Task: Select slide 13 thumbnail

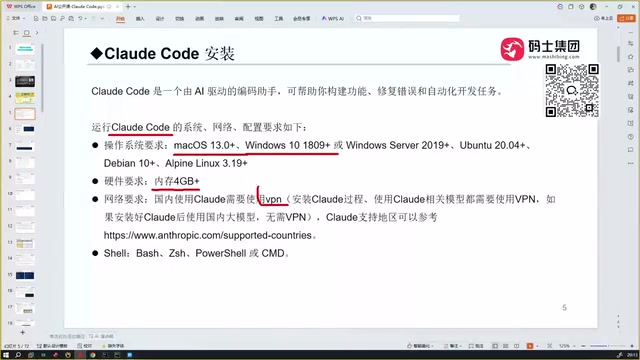Action: pyautogui.click(x=25, y=244)
